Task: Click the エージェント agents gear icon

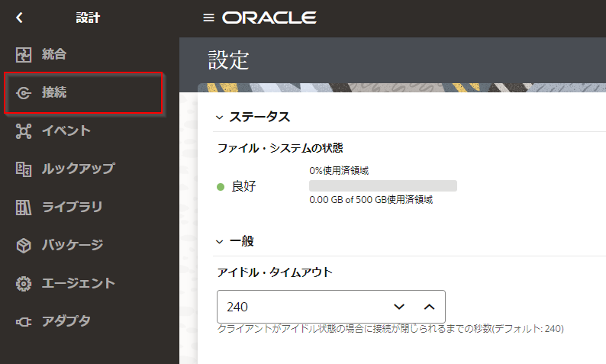Action: [24, 283]
